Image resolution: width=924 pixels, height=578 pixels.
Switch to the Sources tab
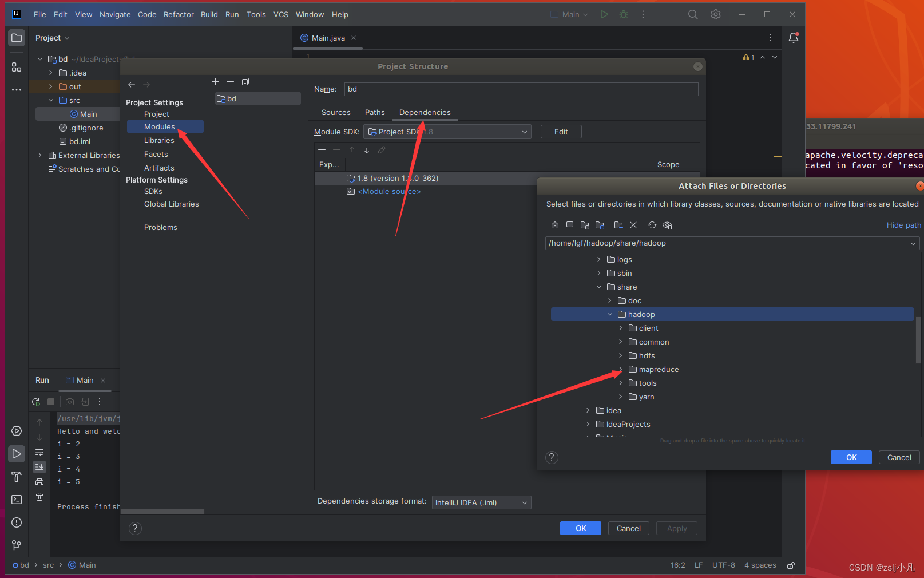[336, 113]
